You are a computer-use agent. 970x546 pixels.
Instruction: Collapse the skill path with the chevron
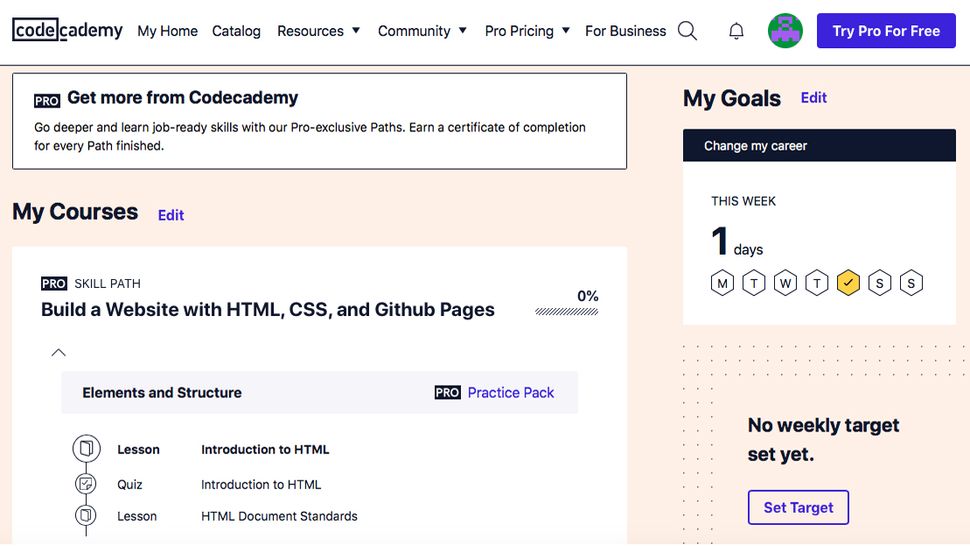58,352
